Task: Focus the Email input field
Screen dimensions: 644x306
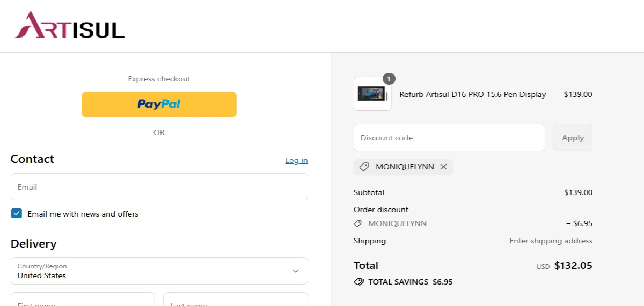Action: click(x=159, y=187)
